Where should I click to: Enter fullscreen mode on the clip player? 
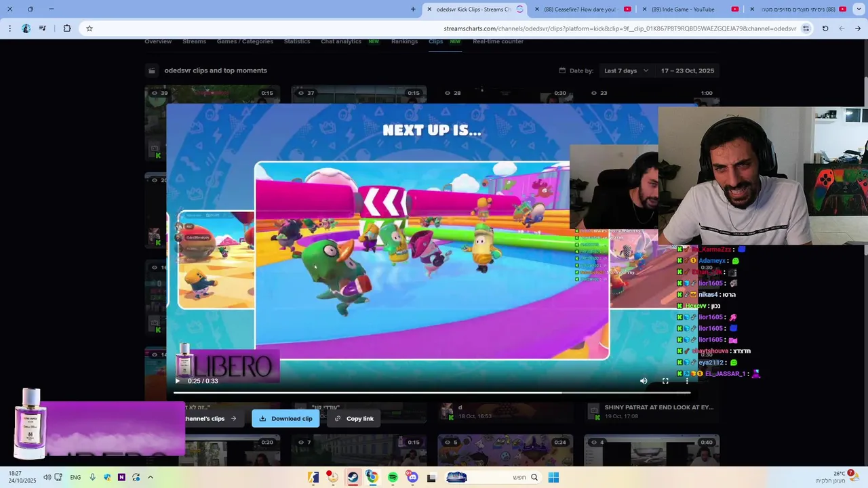tap(665, 381)
